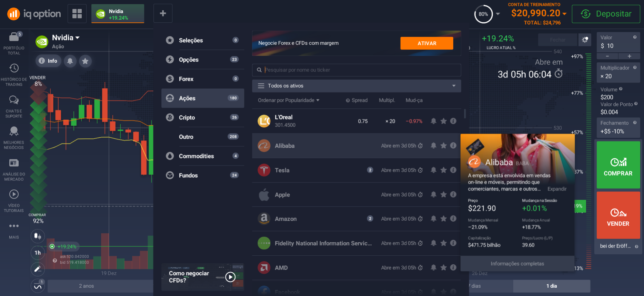Select the Apple stock row
This screenshot has height=296, width=644.
(x=356, y=194)
